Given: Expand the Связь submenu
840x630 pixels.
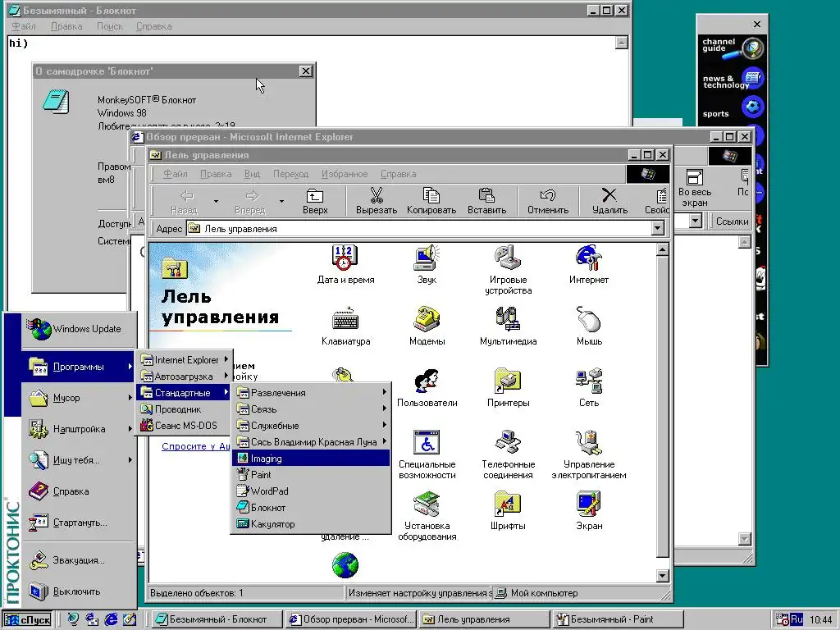Looking at the screenshot, I should (311, 409).
